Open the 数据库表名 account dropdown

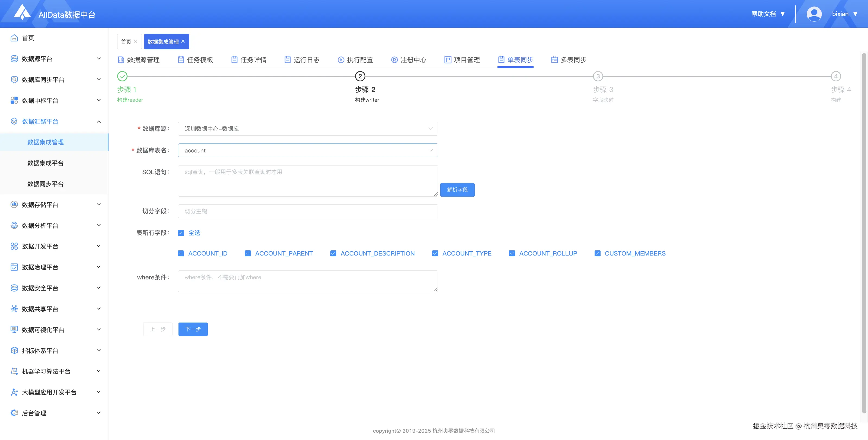308,150
